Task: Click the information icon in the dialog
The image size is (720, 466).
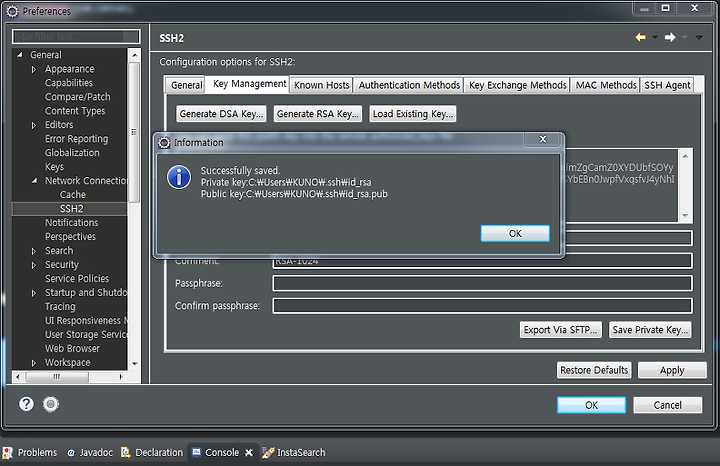Action: [x=179, y=177]
